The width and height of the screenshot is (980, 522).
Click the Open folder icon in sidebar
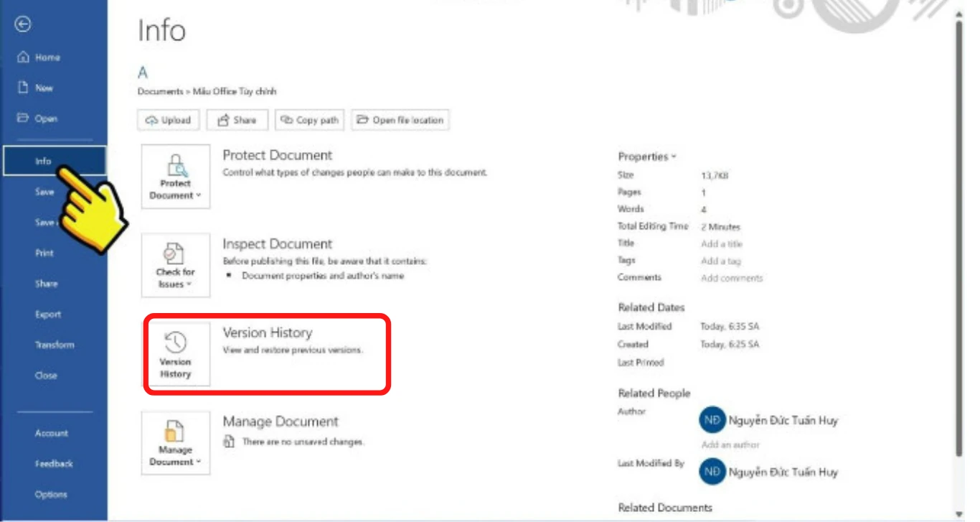(23, 118)
